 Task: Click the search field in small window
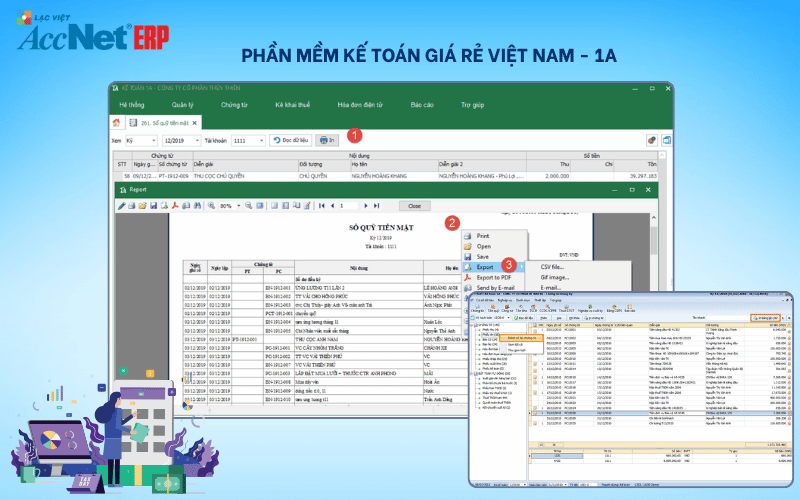pos(726,318)
